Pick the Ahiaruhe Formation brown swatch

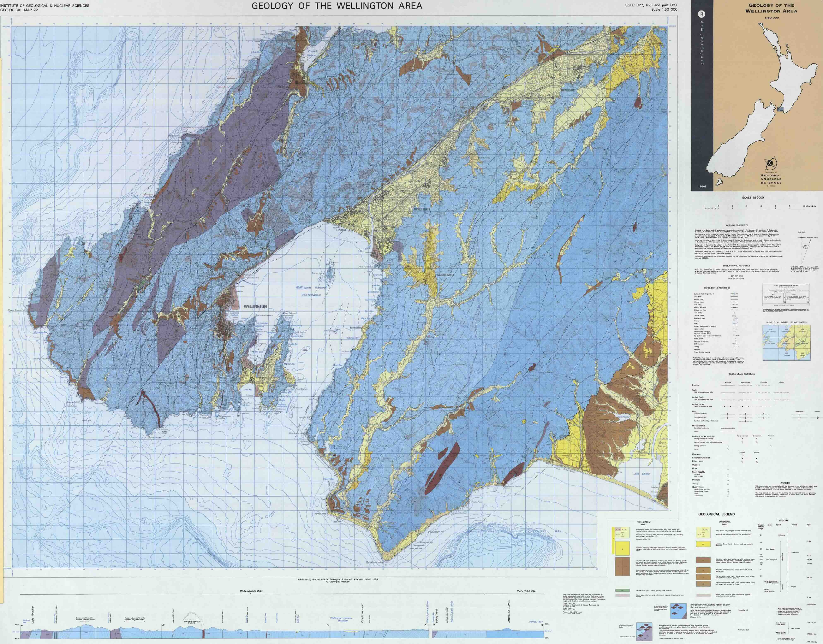[703, 571]
